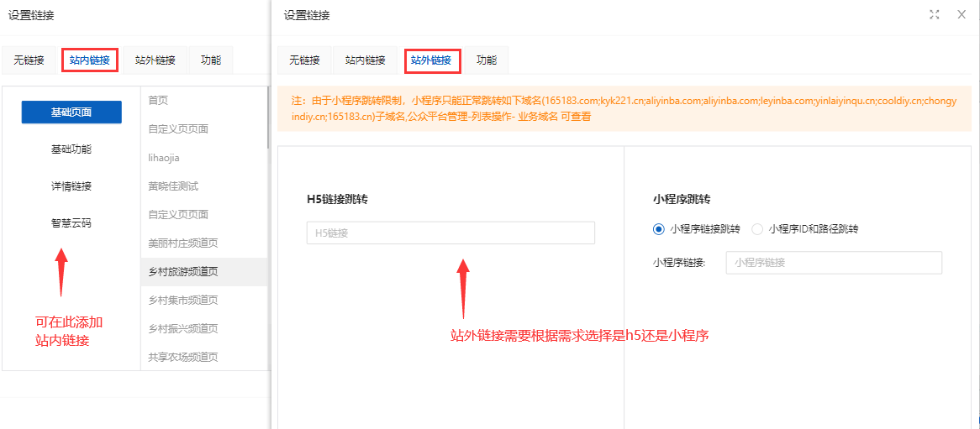Screen dimensions: 980x429
Task: Pick 首页 from the page list
Action: 159,101
